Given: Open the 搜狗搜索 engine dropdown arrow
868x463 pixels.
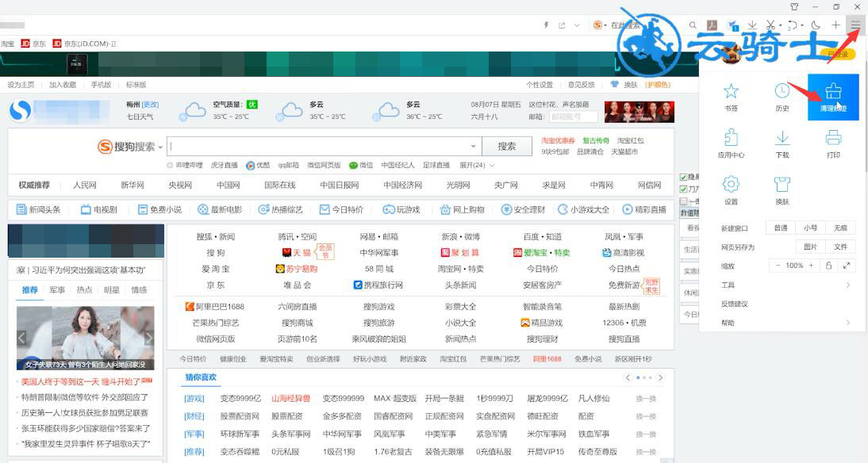Looking at the screenshot, I should click(x=160, y=147).
